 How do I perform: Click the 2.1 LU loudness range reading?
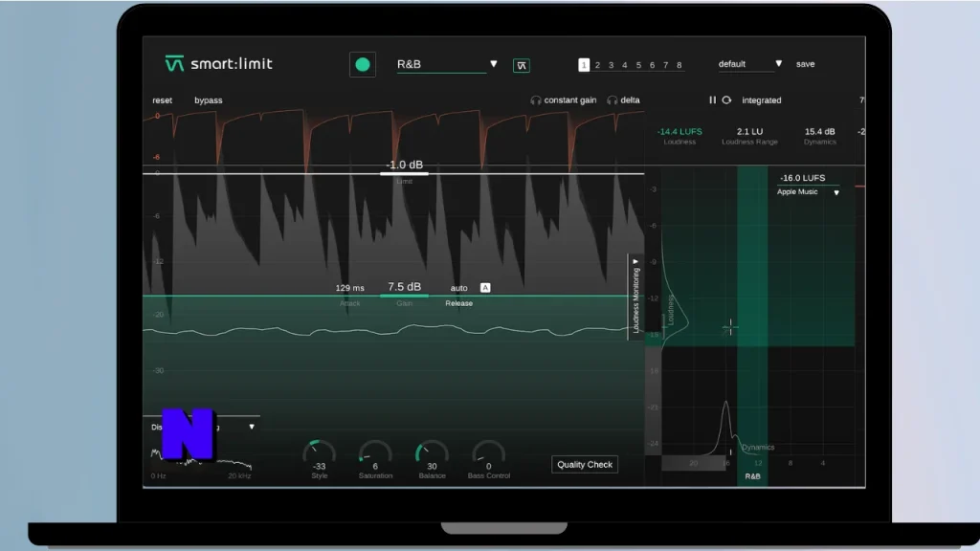click(x=749, y=131)
